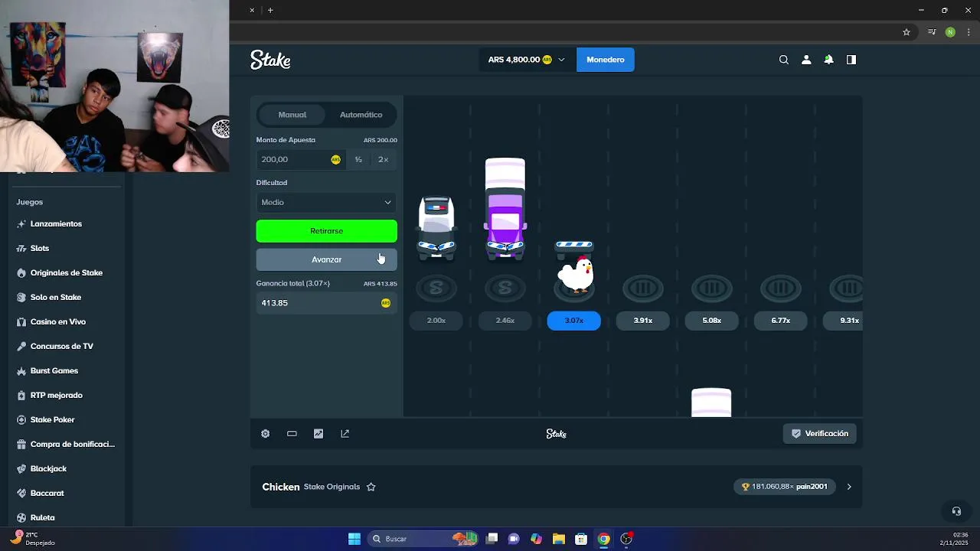This screenshot has height=551, width=980.
Task: Open the Stake search magnifier icon
Action: pyautogui.click(x=783, y=60)
